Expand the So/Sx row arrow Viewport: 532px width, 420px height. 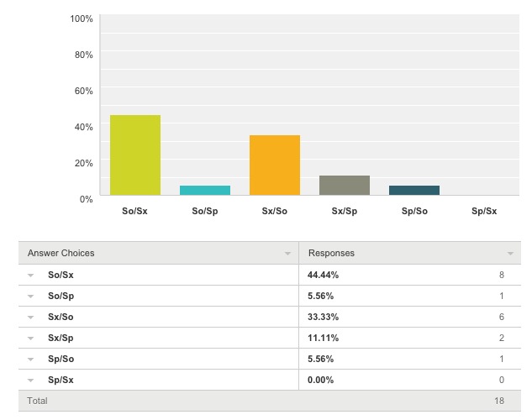(x=31, y=276)
